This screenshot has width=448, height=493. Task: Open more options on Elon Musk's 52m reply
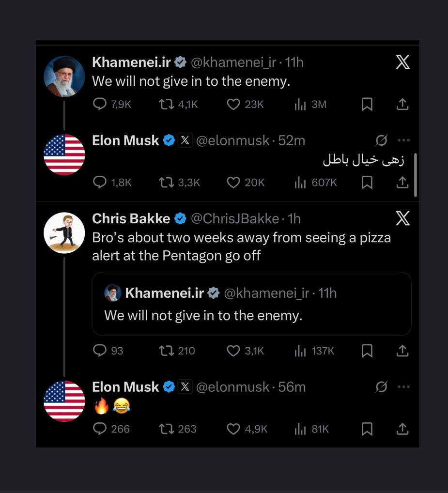[403, 140]
